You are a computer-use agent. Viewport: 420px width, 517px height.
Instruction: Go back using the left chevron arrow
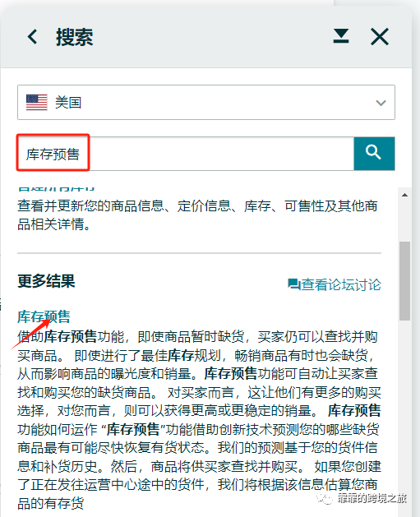tap(32, 37)
